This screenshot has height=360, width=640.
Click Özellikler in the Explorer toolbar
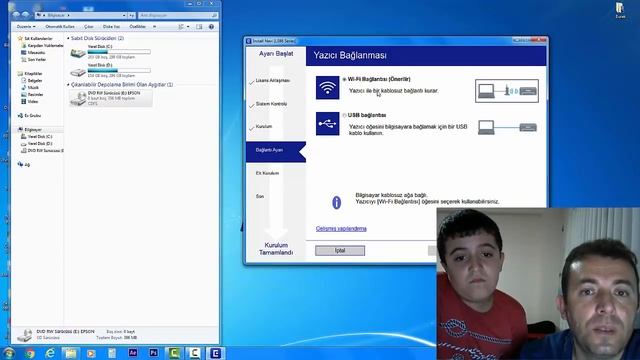(138, 27)
